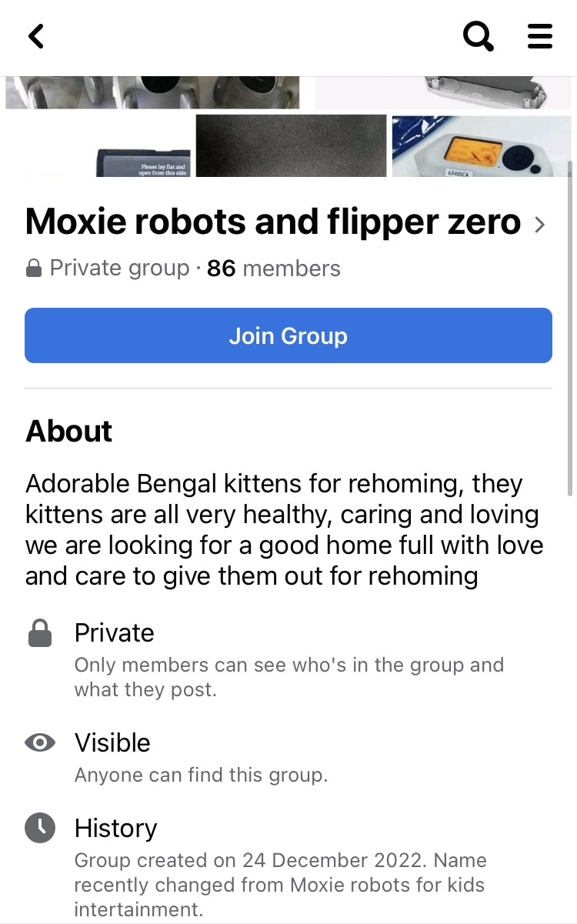Open the dark textured middle photo
Viewport: 577px width, 924px height.
tap(291, 146)
